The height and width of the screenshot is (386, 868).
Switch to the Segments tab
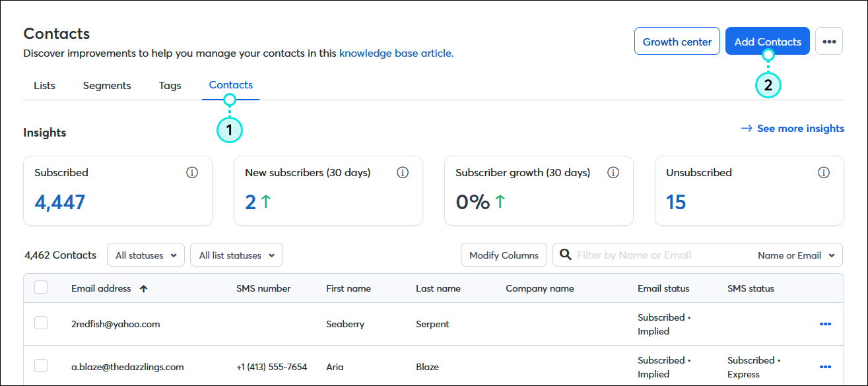point(107,86)
